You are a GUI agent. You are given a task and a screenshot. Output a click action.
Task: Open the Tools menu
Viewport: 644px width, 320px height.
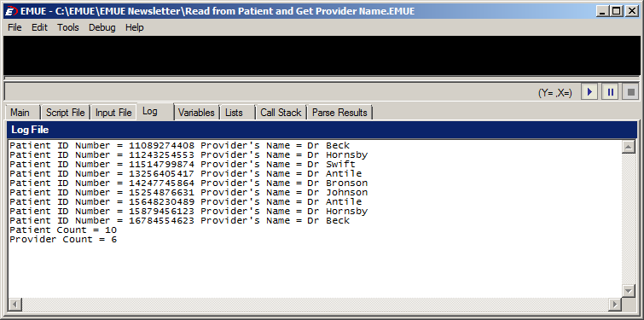tap(68, 27)
